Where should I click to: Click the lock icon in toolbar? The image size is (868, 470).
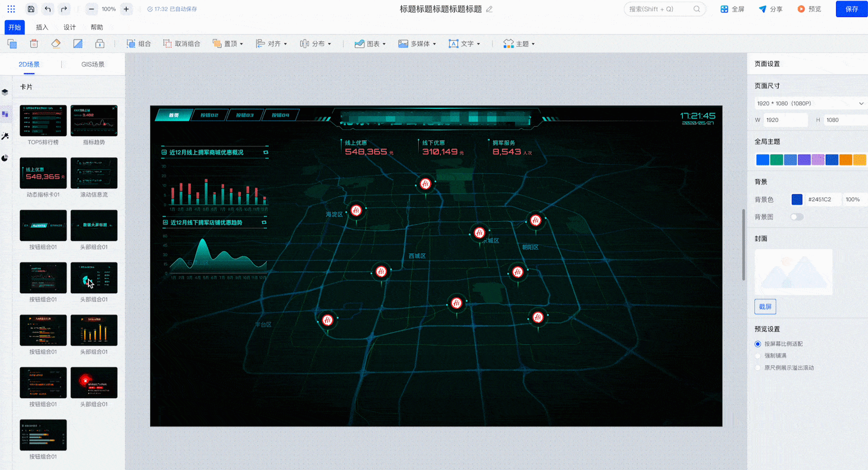100,44
